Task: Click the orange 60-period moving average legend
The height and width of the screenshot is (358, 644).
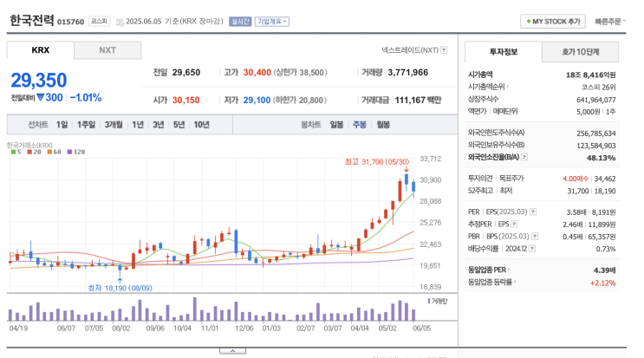Action: [x=54, y=152]
